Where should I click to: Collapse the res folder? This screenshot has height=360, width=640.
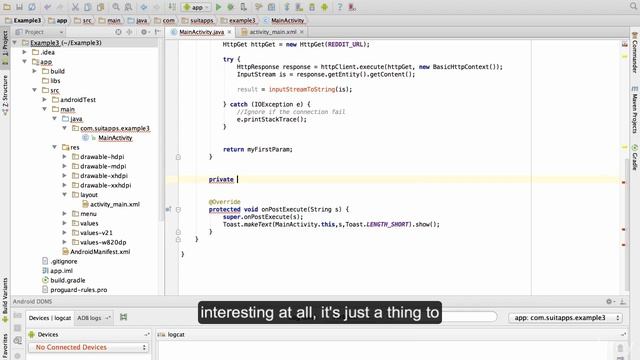click(x=55, y=147)
